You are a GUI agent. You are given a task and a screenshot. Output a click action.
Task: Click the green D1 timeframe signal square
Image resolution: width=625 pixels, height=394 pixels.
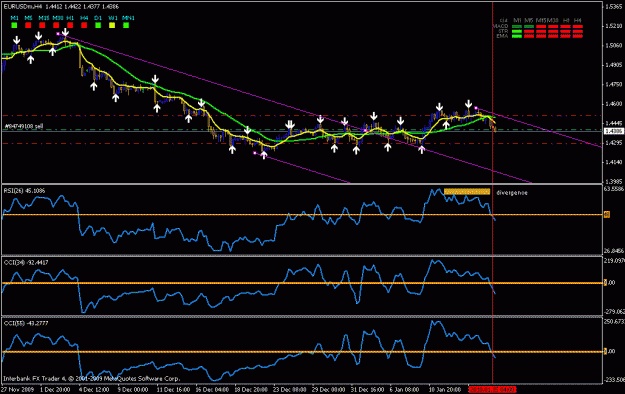tap(98, 25)
